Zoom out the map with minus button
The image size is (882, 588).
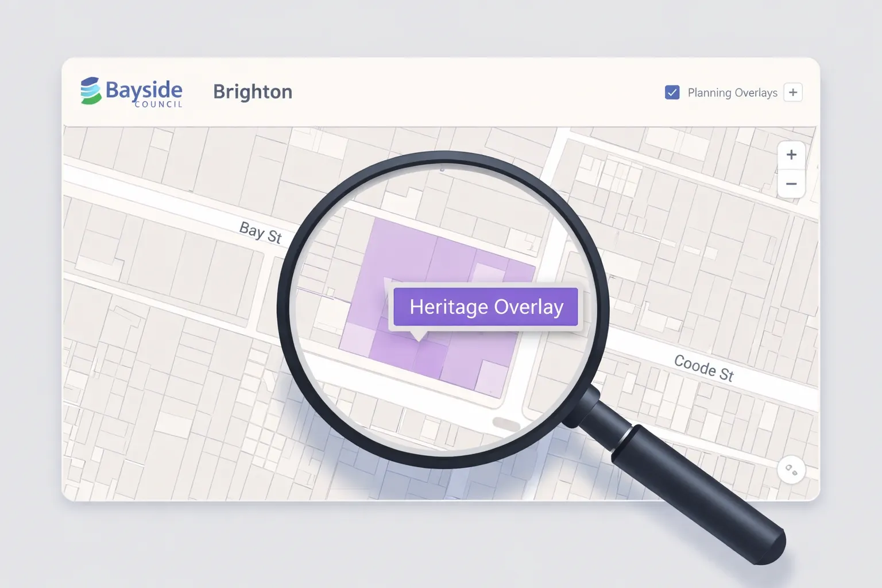point(791,184)
